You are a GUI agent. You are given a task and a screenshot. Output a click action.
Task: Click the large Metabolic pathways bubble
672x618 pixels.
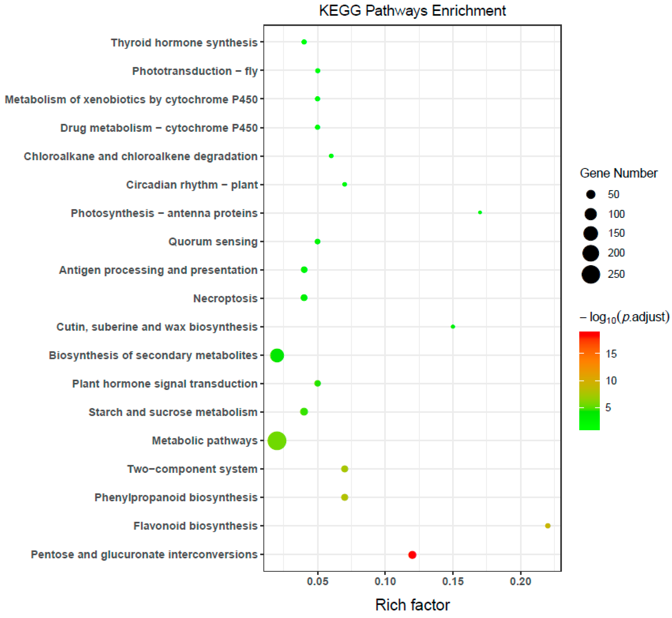click(277, 441)
